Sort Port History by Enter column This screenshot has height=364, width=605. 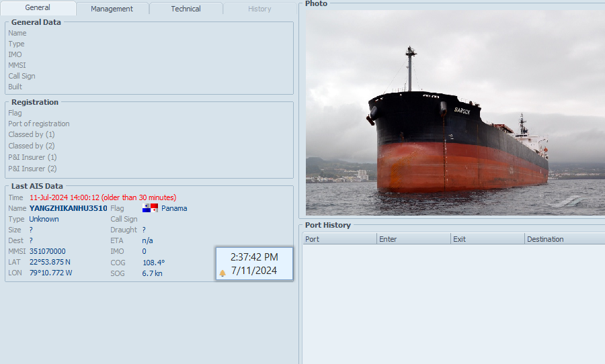413,239
